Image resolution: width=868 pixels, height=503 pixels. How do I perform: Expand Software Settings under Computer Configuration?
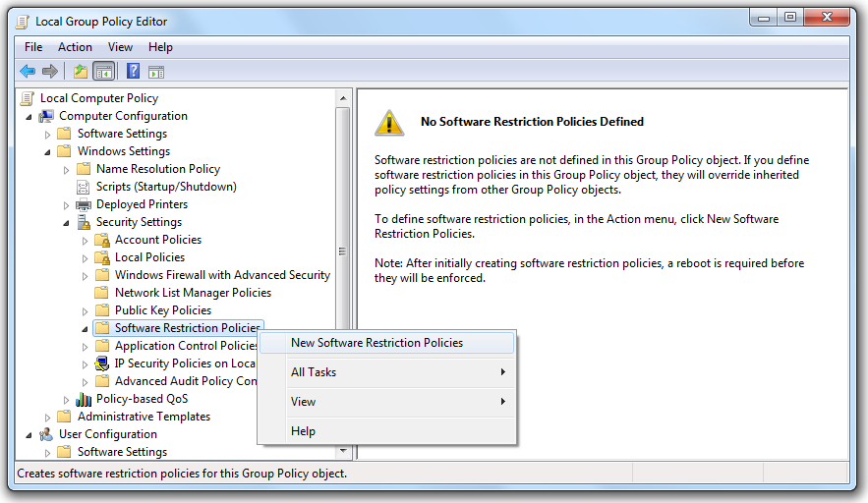[47, 135]
